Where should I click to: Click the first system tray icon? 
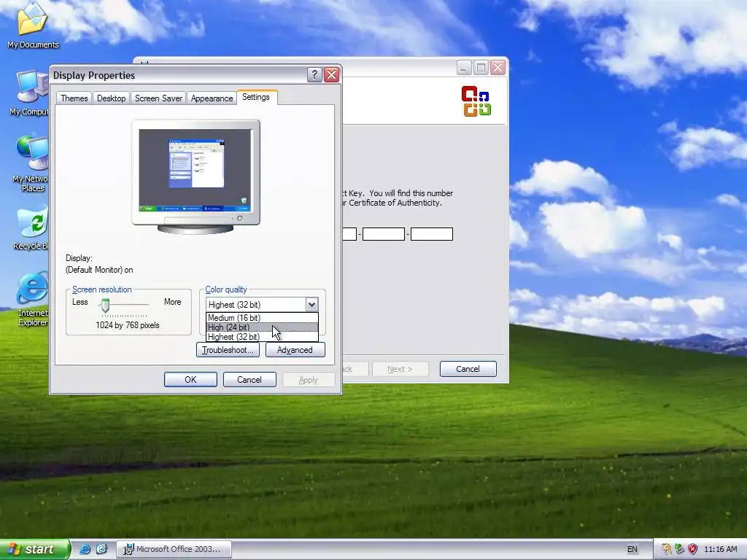(666, 549)
